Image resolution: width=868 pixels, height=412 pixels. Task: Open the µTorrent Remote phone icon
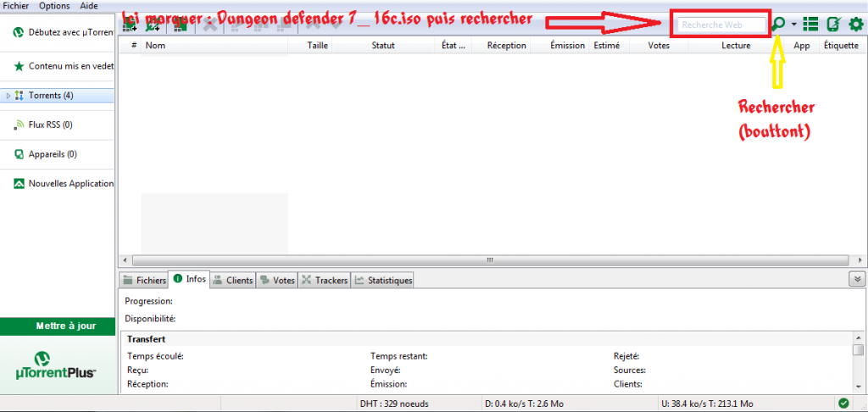coord(833,24)
